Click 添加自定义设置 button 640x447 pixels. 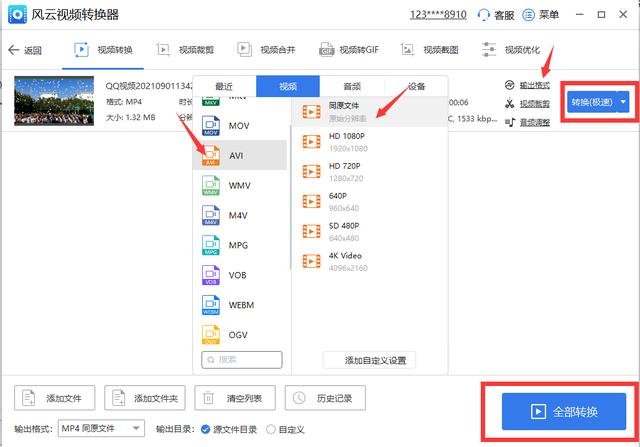coord(369,360)
